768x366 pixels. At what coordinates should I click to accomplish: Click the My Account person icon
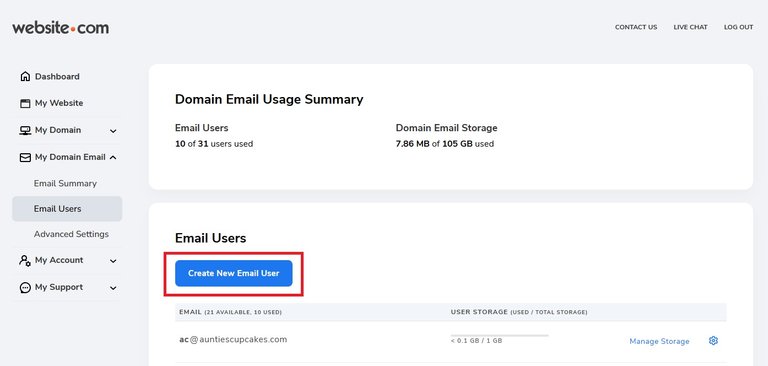pyautogui.click(x=25, y=260)
